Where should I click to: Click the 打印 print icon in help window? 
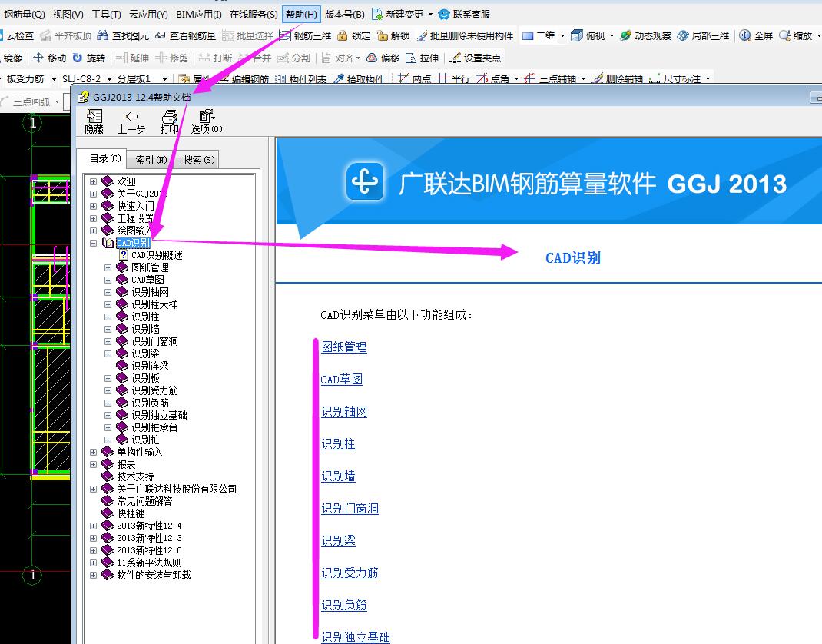point(169,121)
